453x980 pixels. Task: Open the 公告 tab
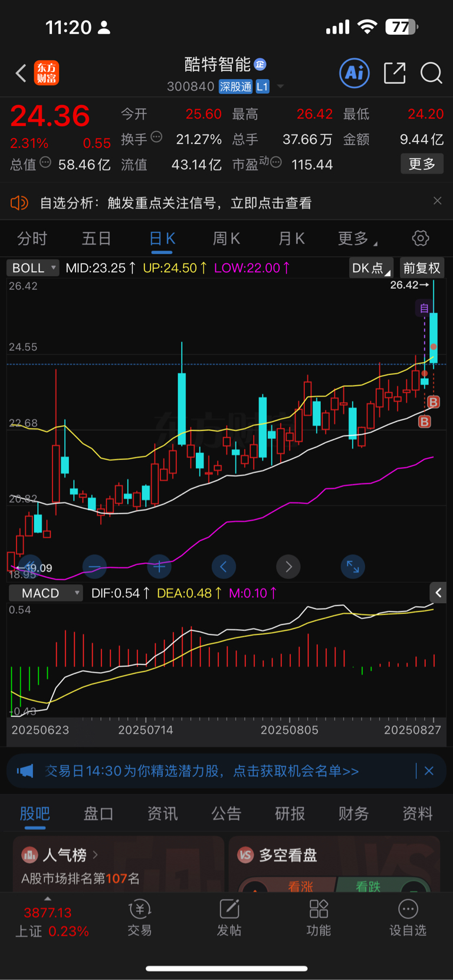point(226,814)
